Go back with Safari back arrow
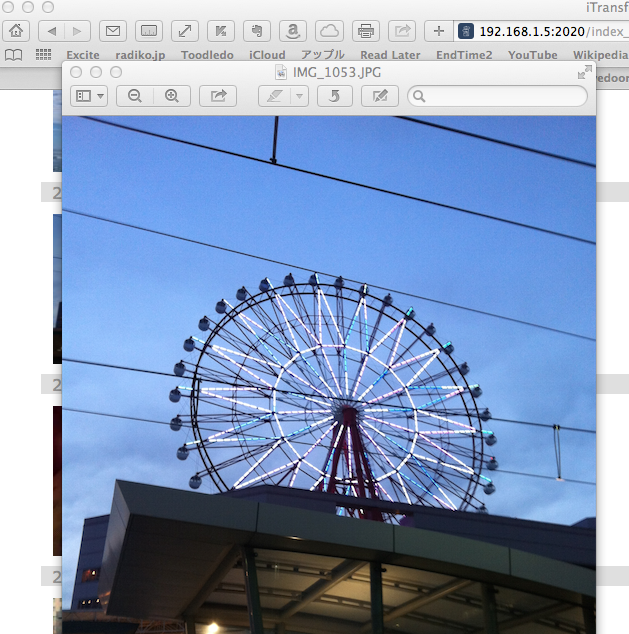This screenshot has height=634, width=629. point(51,31)
